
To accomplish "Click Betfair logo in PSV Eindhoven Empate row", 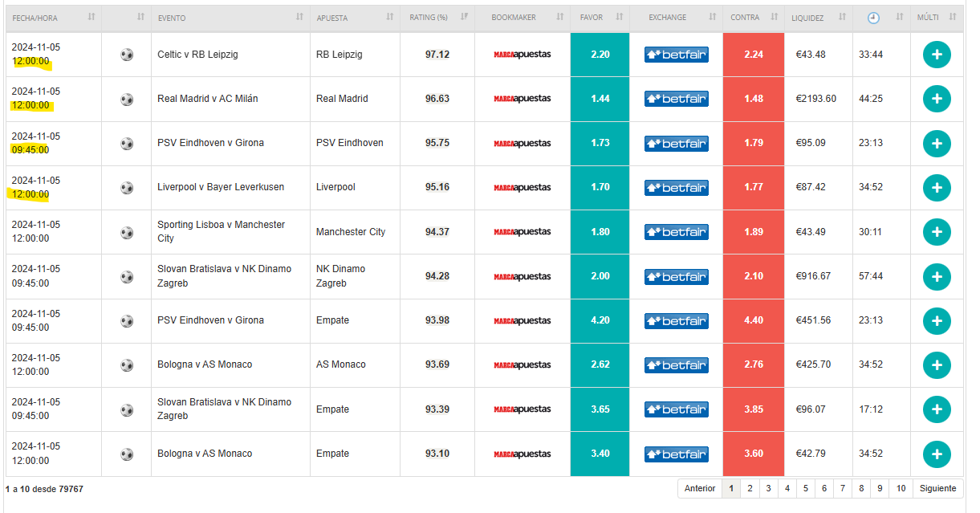I will (x=676, y=321).
